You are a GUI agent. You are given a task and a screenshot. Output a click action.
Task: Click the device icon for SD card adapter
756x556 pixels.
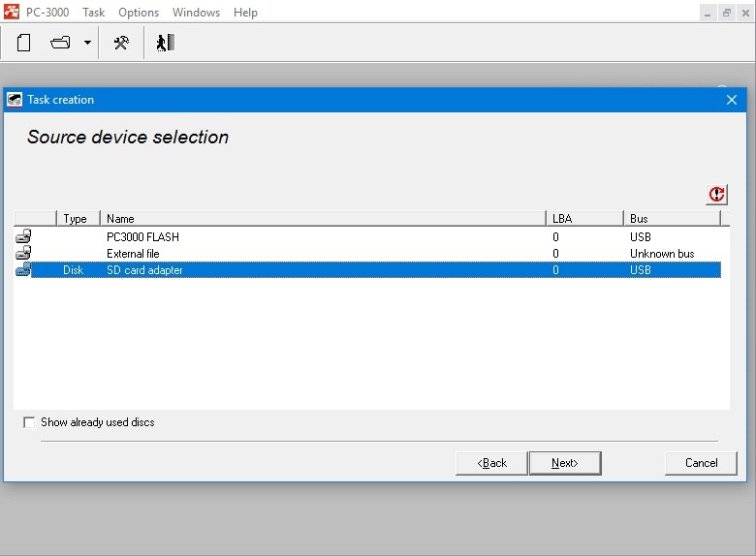coord(23,270)
